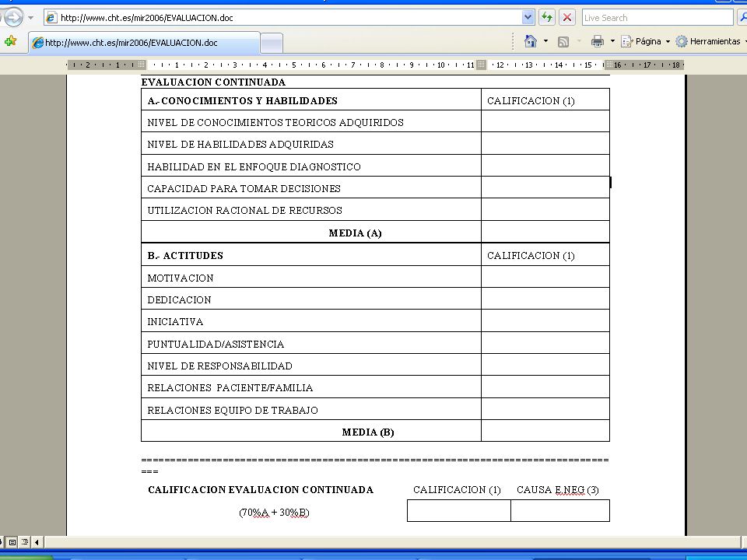The height and width of the screenshot is (560, 747).
Task: Click the horizontal scrollbar left arrow
Action: pyautogui.click(x=37, y=542)
